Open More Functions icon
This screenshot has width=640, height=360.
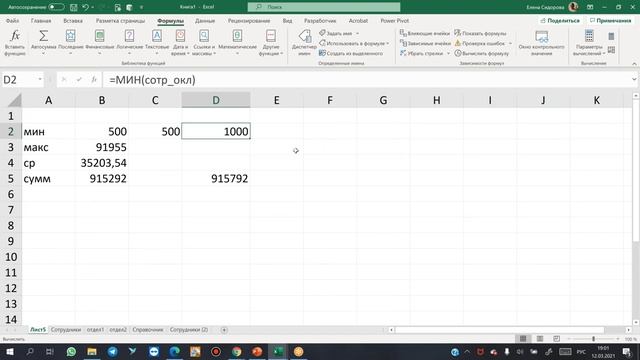click(271, 36)
